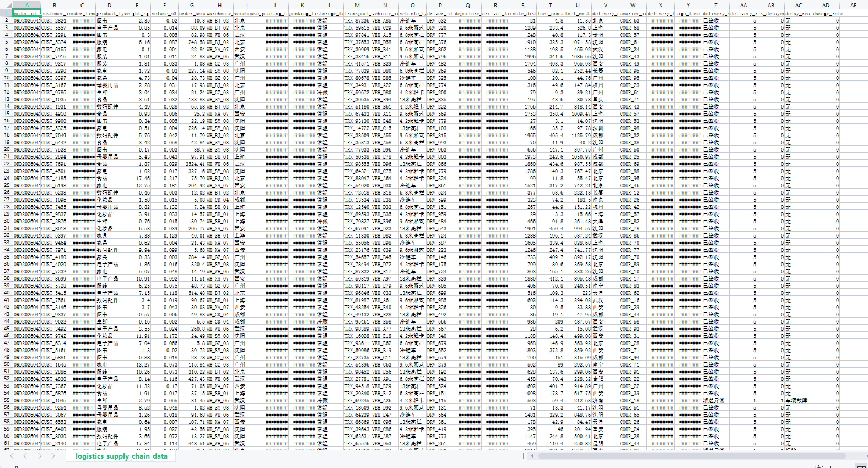The width and height of the screenshot is (868, 468).
Task: Select cell CUST_8030
Action: pyautogui.click(x=54, y=436)
